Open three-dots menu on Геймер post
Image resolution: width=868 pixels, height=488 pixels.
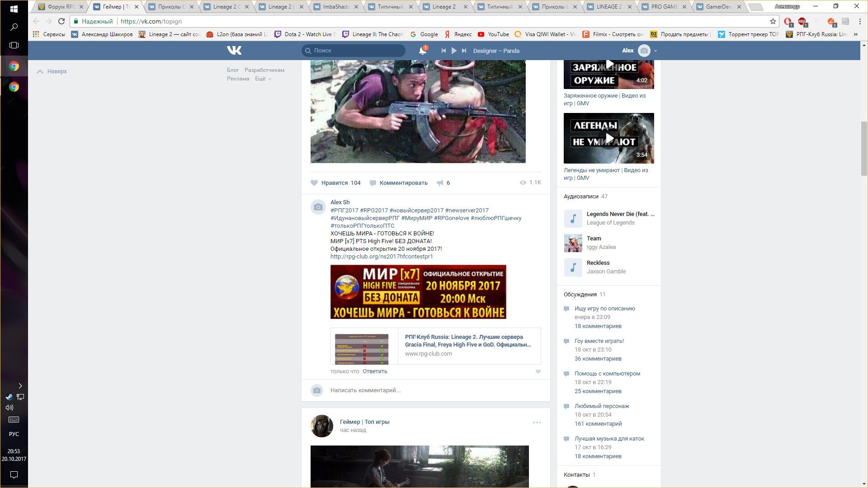pos(537,422)
